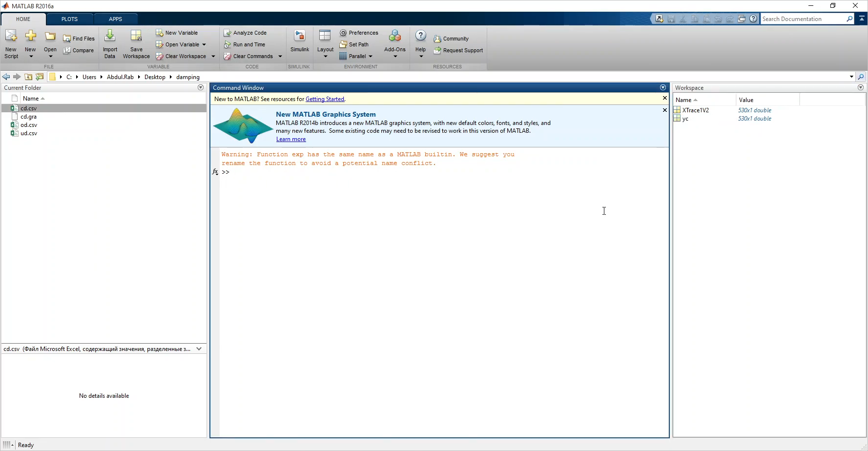Switch to the APPS tab
This screenshot has height=451, width=868.
tap(116, 19)
